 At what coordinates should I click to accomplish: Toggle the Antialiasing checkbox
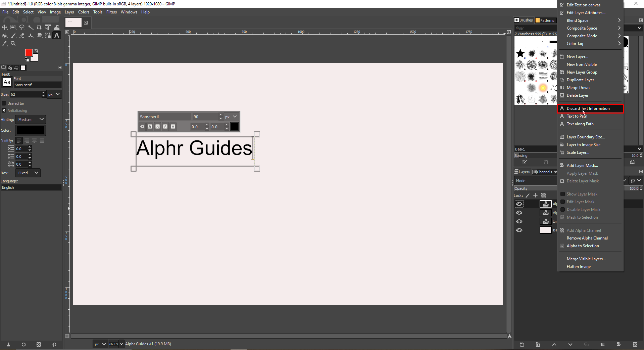[x=4, y=111]
